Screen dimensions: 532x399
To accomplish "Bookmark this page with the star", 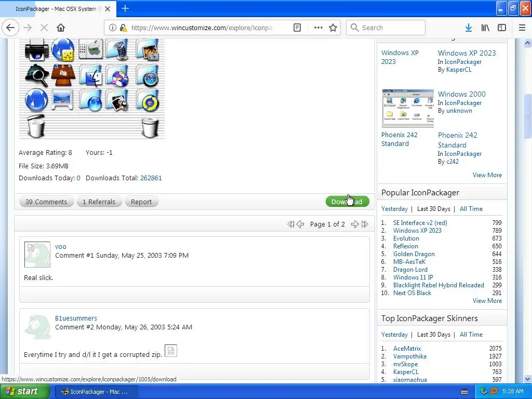I will (x=333, y=28).
